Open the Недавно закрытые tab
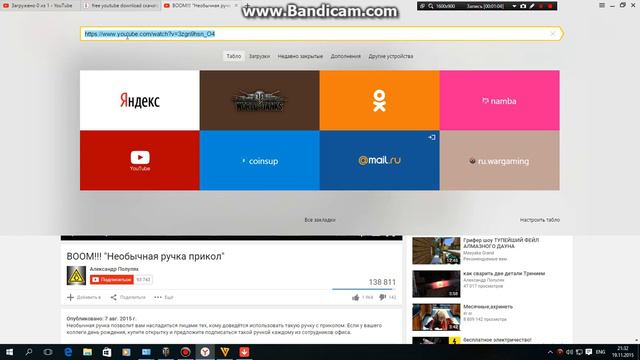The width and height of the screenshot is (640, 360). click(300, 56)
